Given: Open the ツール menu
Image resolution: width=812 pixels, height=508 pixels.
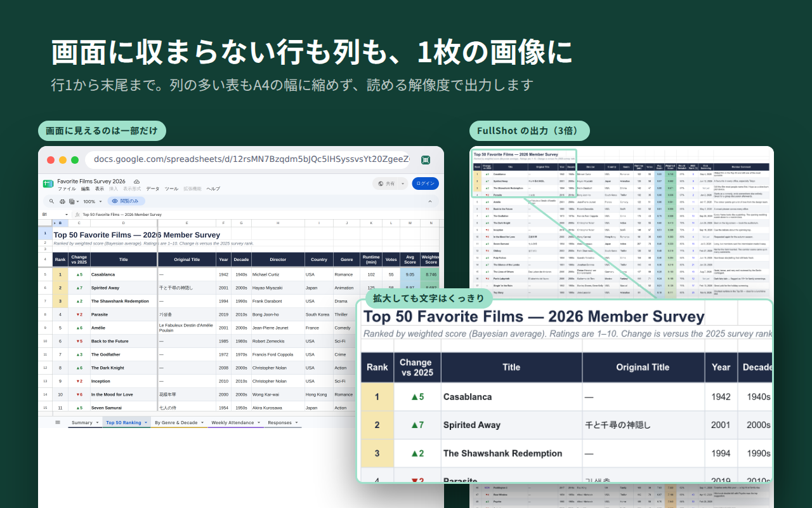Looking at the screenshot, I should (171, 189).
